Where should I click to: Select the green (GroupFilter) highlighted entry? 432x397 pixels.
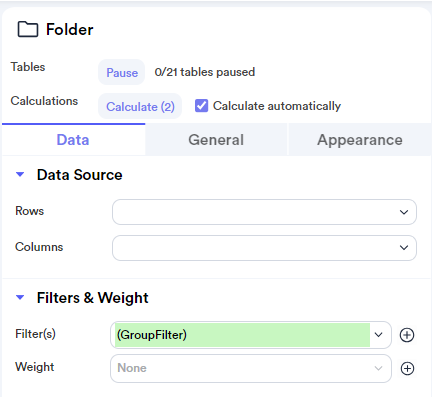[x=243, y=335]
